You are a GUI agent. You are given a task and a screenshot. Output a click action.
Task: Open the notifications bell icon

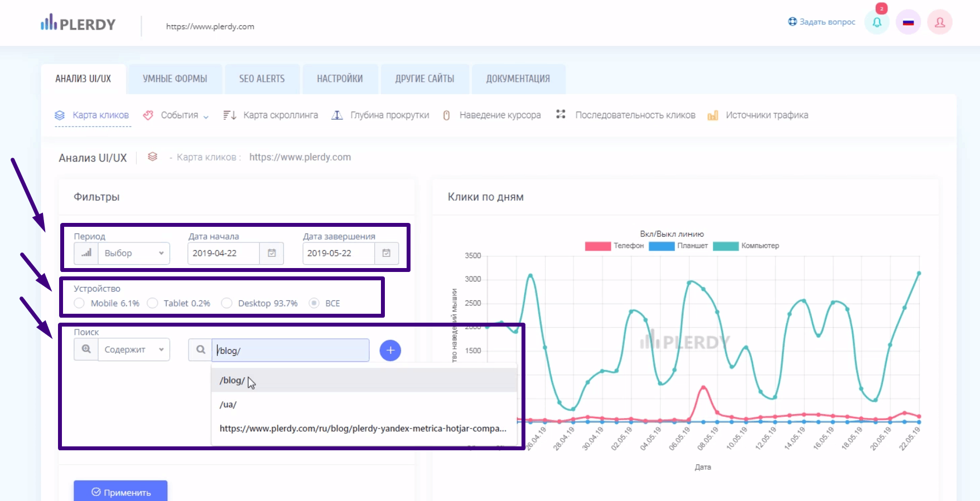877,22
